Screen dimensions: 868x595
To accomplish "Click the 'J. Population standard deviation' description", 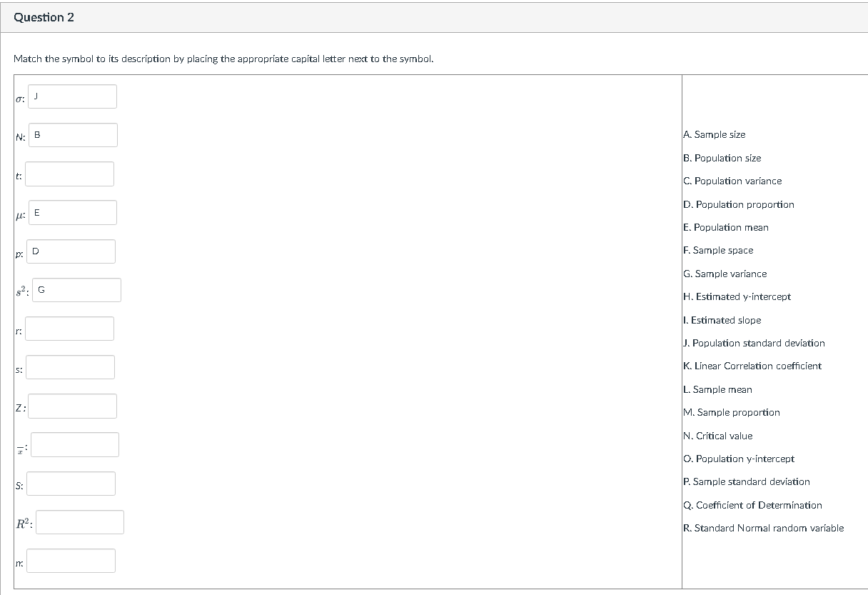I will (x=753, y=343).
